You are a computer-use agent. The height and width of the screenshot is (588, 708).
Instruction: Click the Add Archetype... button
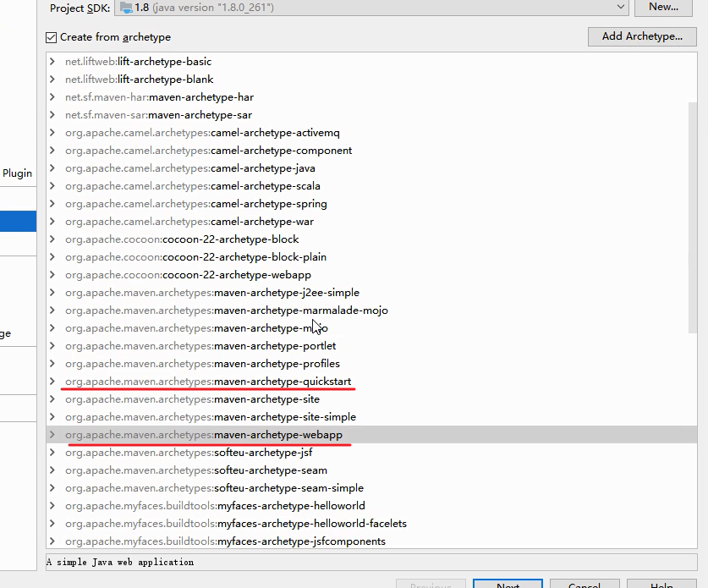coord(642,36)
